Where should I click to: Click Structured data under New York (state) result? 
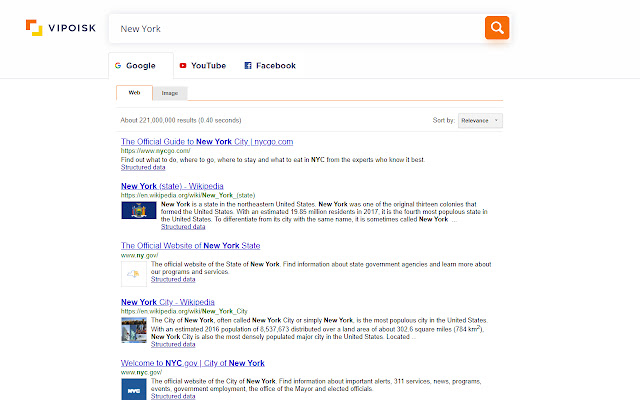point(183,227)
